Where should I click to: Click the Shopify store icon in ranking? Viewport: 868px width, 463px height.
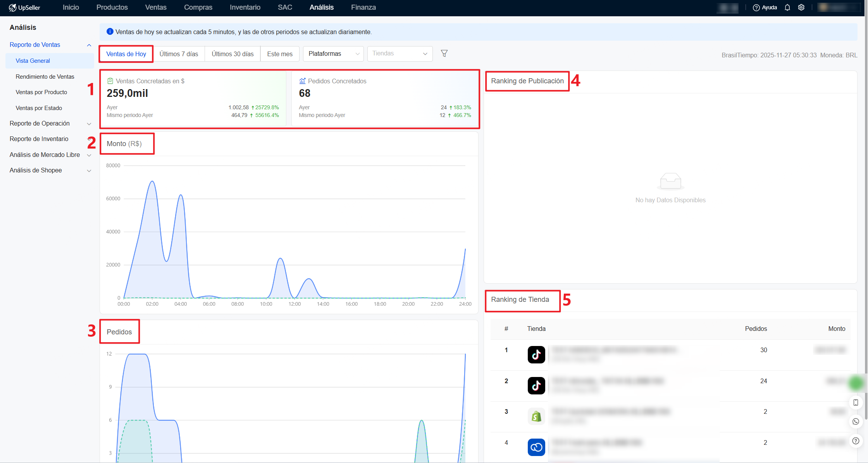click(536, 417)
